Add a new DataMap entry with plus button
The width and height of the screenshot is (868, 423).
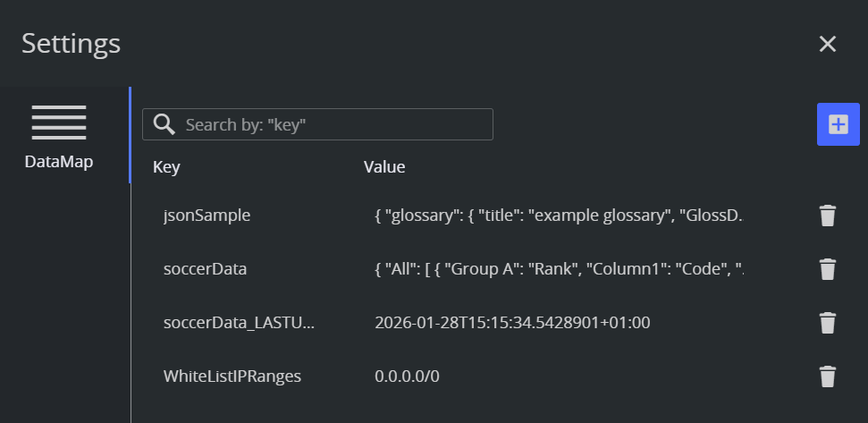coord(838,124)
